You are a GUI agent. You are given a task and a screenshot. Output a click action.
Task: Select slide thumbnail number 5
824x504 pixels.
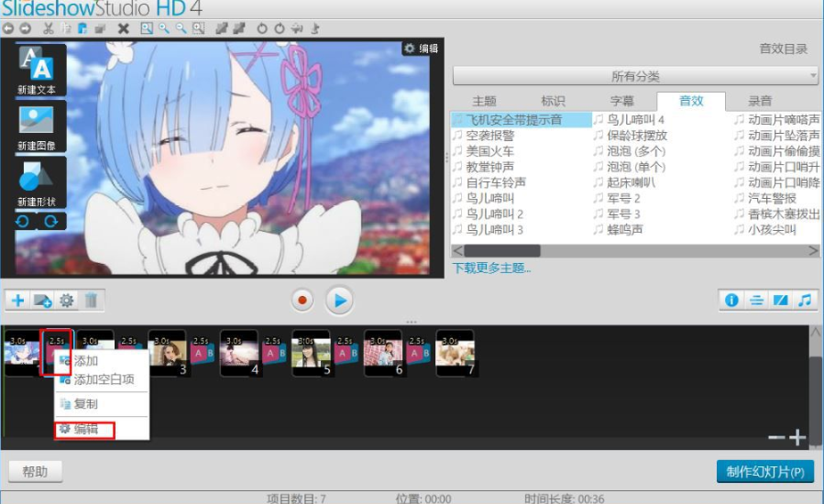312,353
